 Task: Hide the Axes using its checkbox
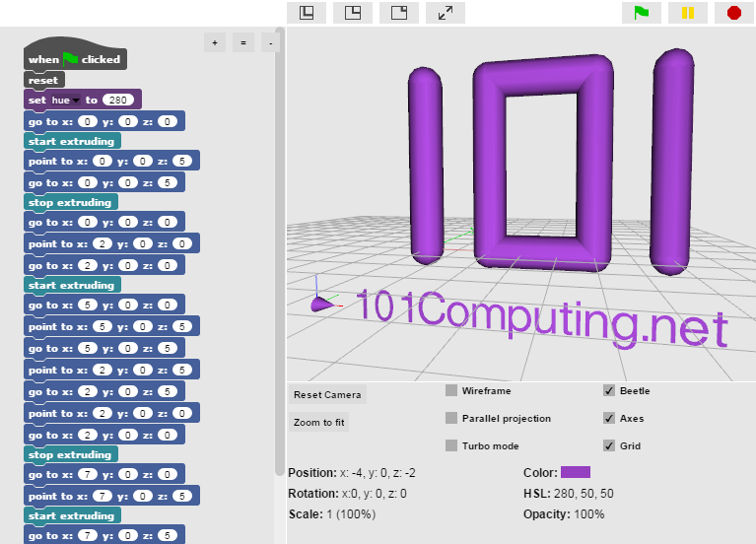pyautogui.click(x=609, y=418)
